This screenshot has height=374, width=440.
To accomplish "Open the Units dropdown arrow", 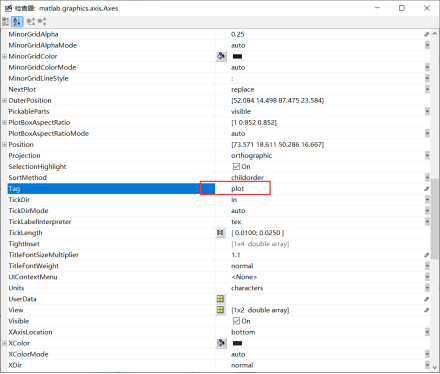I will (x=427, y=288).
